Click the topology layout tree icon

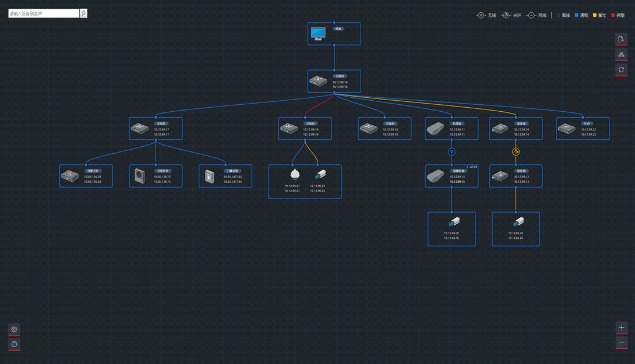pyautogui.click(x=622, y=54)
